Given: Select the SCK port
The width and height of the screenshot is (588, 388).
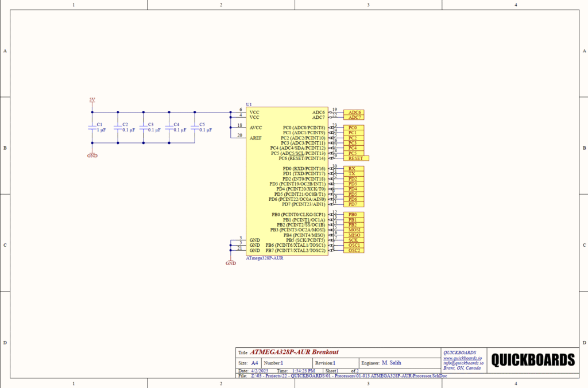Looking at the screenshot, I should [353, 240].
